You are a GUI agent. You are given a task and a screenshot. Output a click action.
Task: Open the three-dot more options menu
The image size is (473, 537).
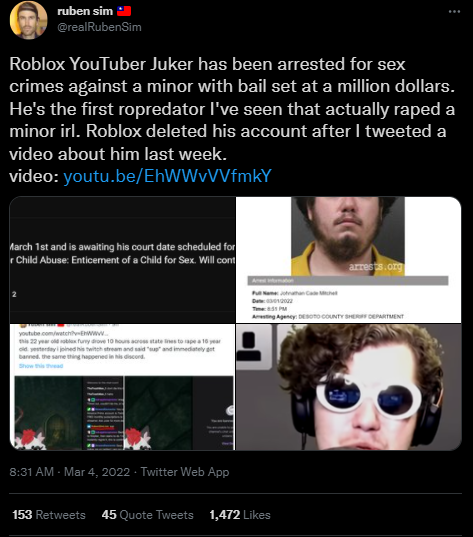[454, 12]
